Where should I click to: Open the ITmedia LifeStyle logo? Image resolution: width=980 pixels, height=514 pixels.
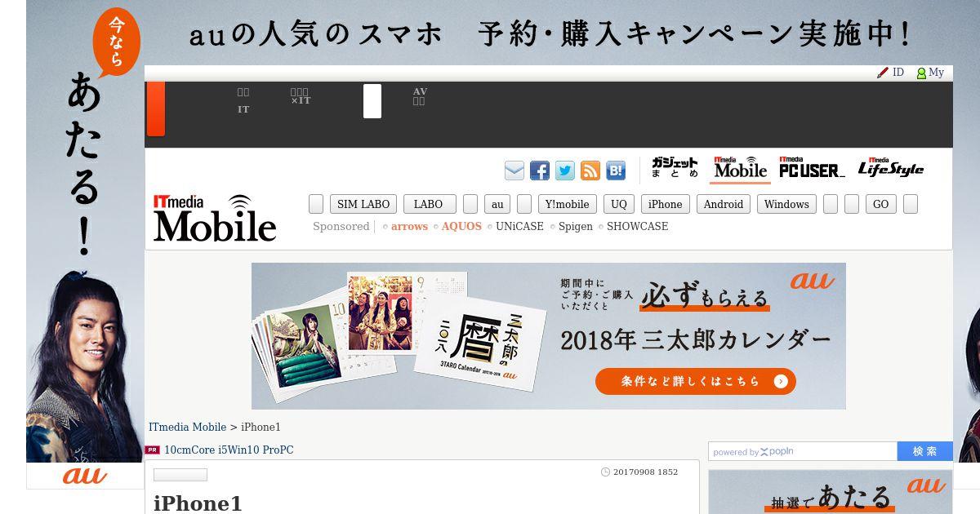coord(891,168)
